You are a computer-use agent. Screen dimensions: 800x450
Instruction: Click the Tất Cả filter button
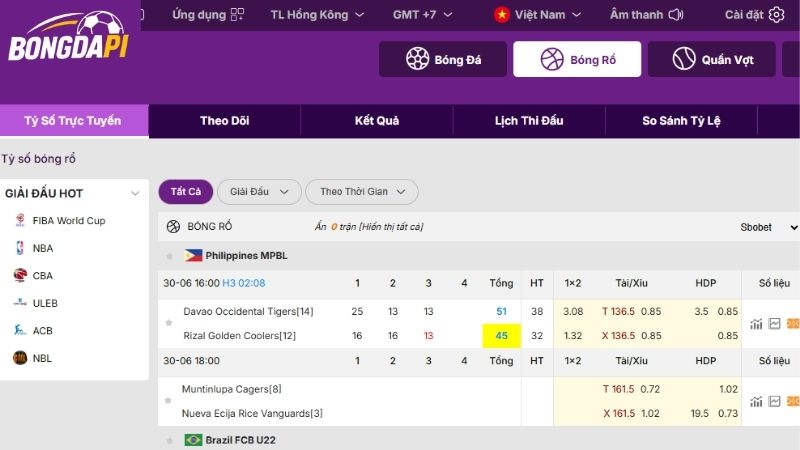(x=186, y=192)
